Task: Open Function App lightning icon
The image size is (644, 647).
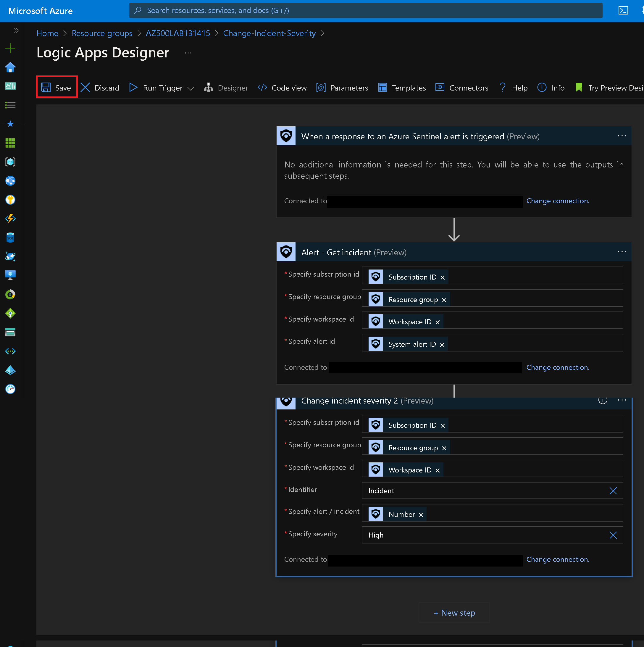Action: click(x=10, y=219)
